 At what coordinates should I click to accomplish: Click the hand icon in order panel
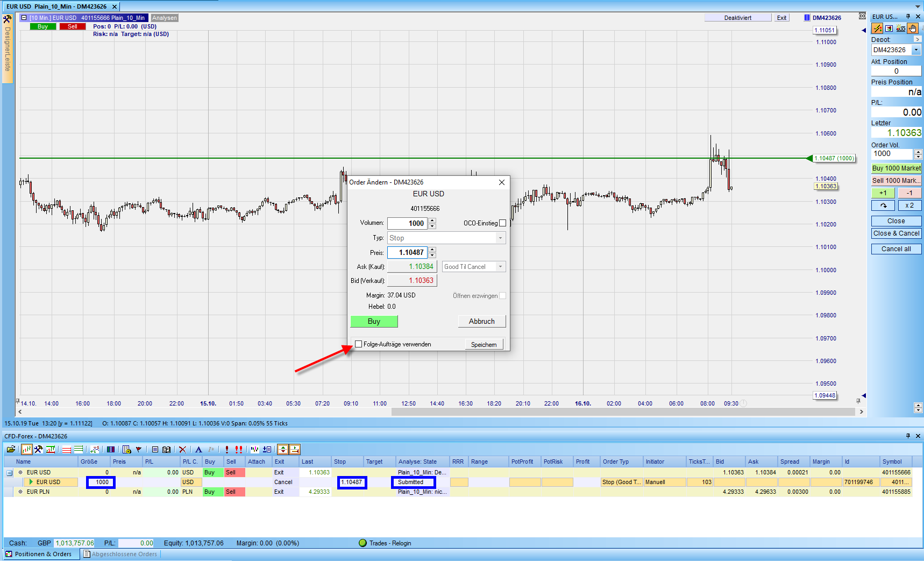click(913, 29)
